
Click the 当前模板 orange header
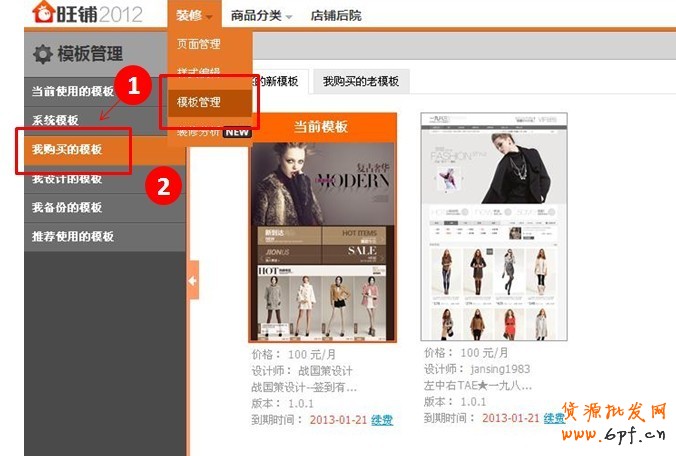[321, 127]
